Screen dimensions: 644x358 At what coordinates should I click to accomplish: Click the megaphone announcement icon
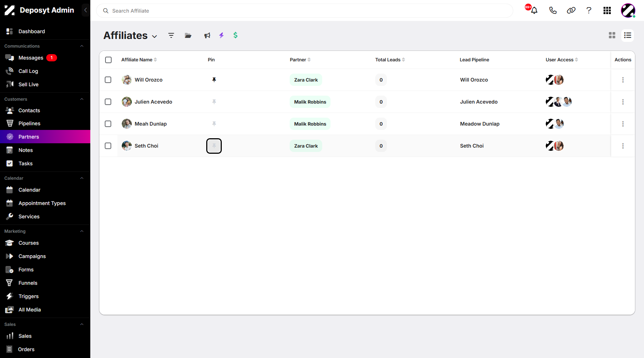(x=207, y=35)
